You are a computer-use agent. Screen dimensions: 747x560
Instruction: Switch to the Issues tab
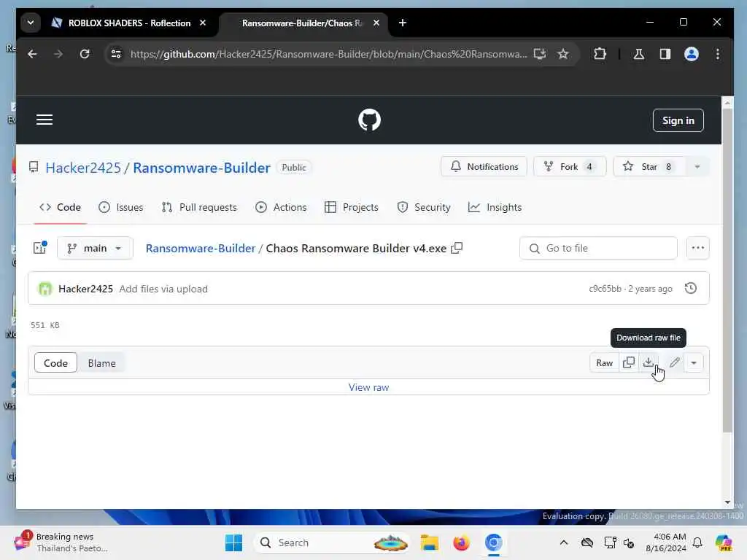120,207
